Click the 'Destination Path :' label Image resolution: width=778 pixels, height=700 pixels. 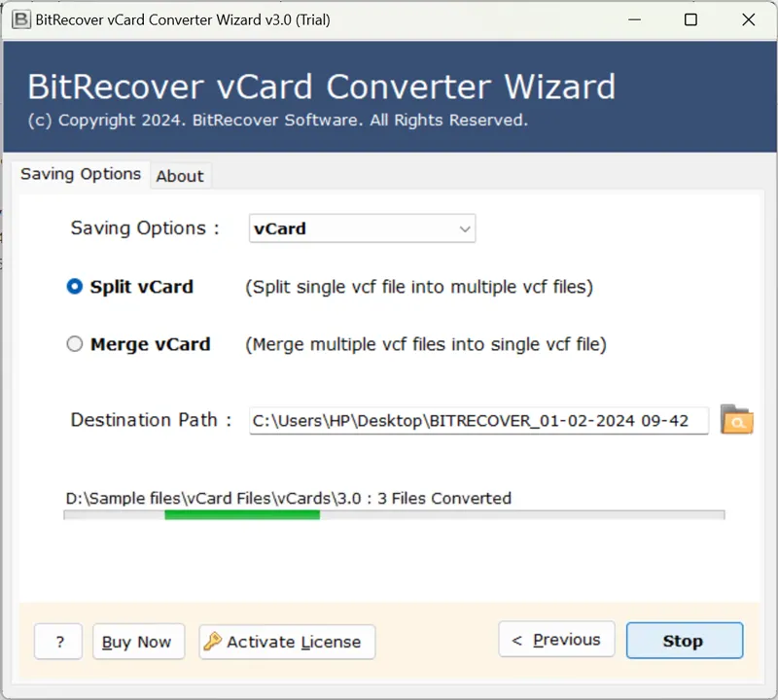[151, 420]
